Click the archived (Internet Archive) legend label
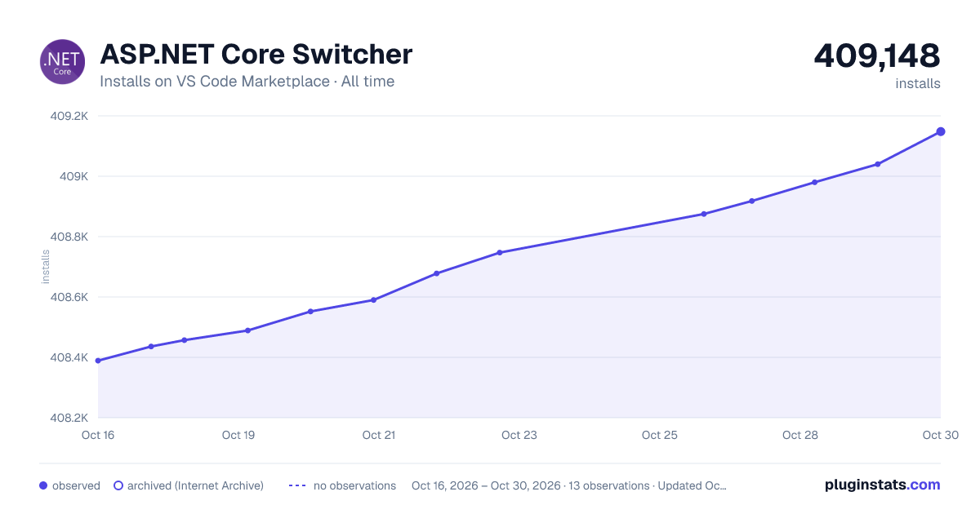The image size is (980, 514). click(x=195, y=485)
